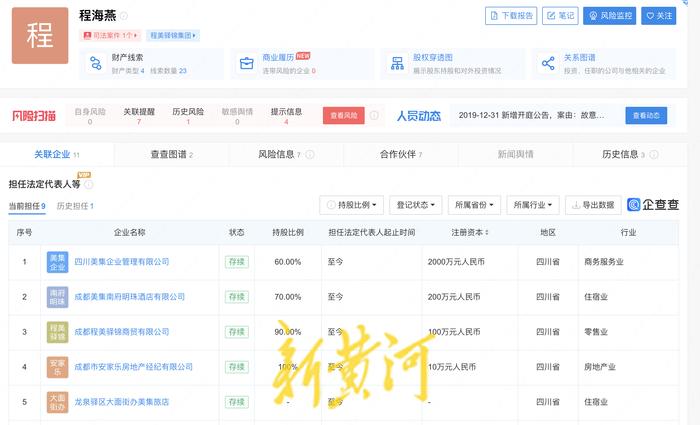
Task: Open the 所属省份 filter dropdown
Action: [x=474, y=205]
